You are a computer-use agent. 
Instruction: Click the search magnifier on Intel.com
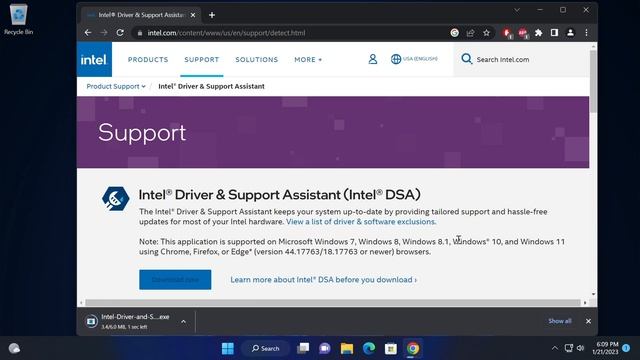pos(466,59)
